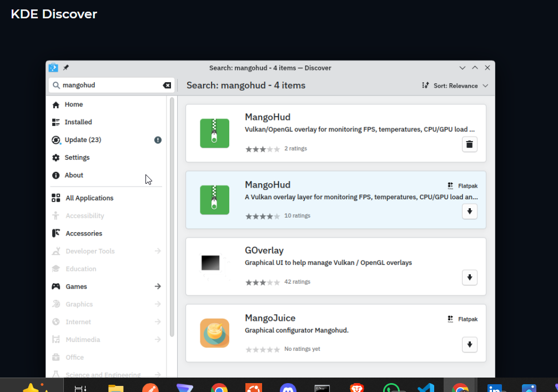Click the update alert badge icon
The image size is (558, 392).
click(x=158, y=140)
